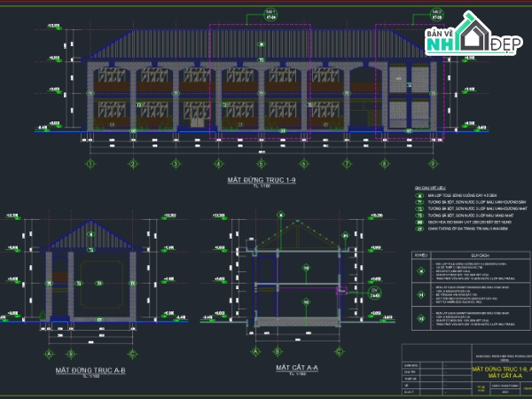The width and height of the screenshot is (532, 399).
Task: Click the yellow title block drawing name
Action: click(502, 372)
